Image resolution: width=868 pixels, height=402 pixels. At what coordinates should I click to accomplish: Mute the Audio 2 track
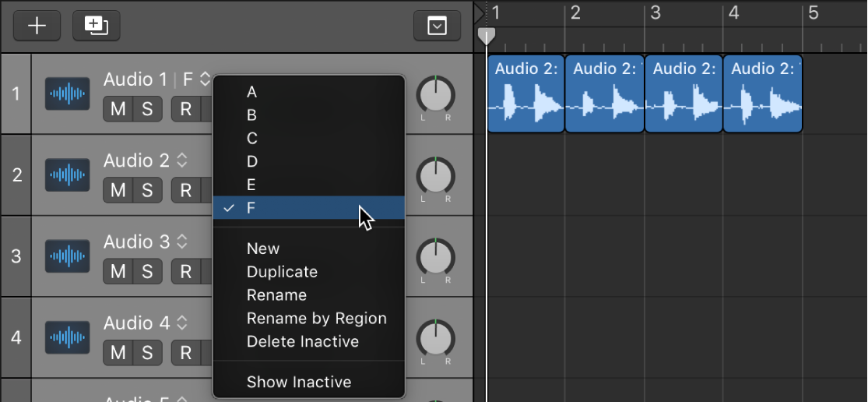pyautogui.click(x=118, y=190)
